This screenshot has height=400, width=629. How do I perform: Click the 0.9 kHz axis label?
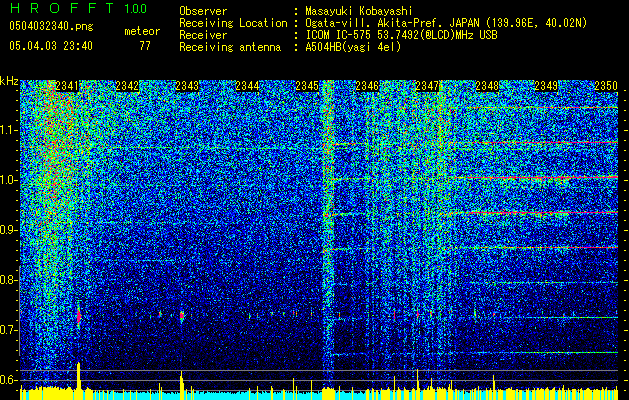[9, 230]
